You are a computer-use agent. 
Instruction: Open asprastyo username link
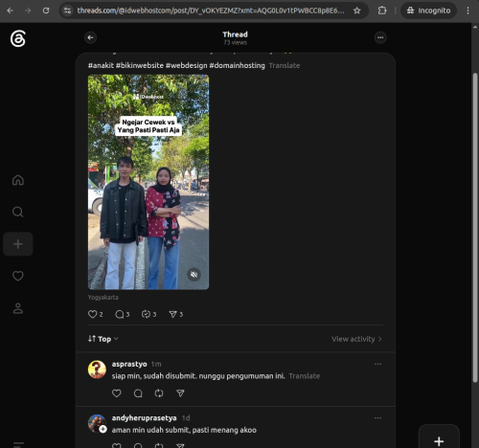click(129, 364)
